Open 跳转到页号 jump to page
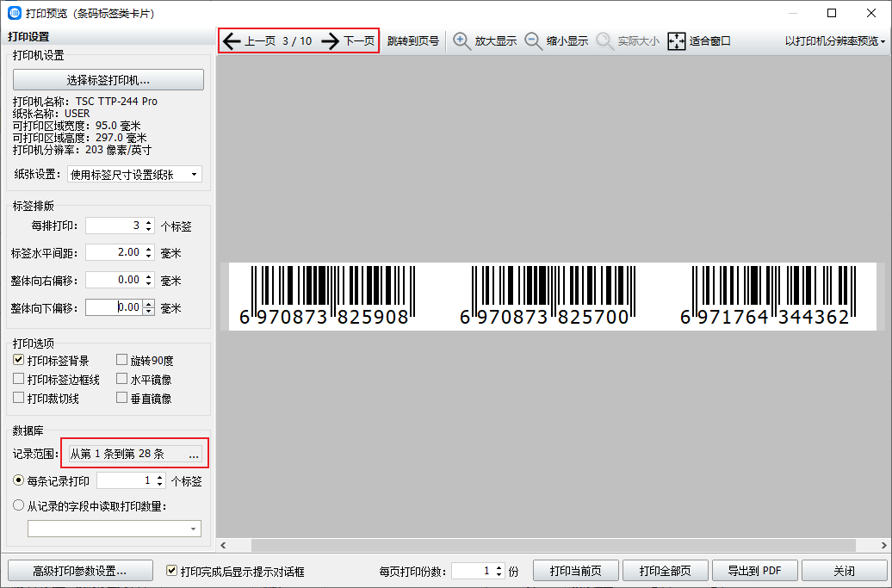The width and height of the screenshot is (892, 588). [x=413, y=41]
